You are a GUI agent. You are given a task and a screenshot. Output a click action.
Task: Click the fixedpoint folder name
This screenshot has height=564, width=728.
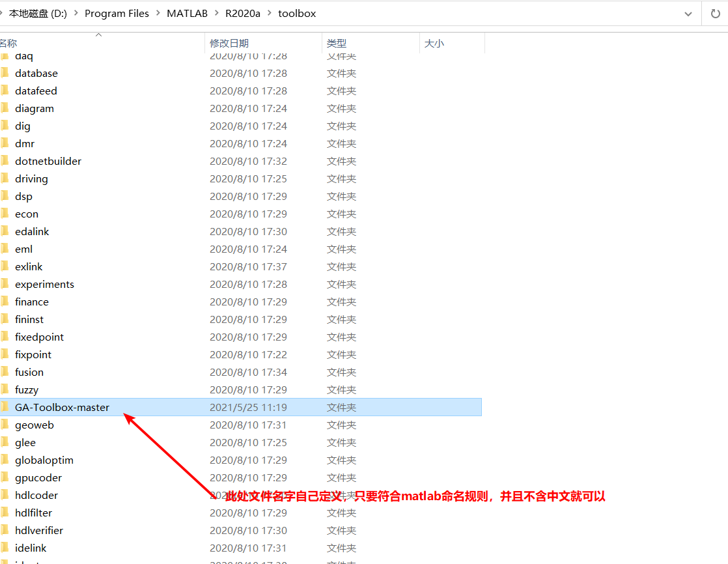(x=39, y=337)
